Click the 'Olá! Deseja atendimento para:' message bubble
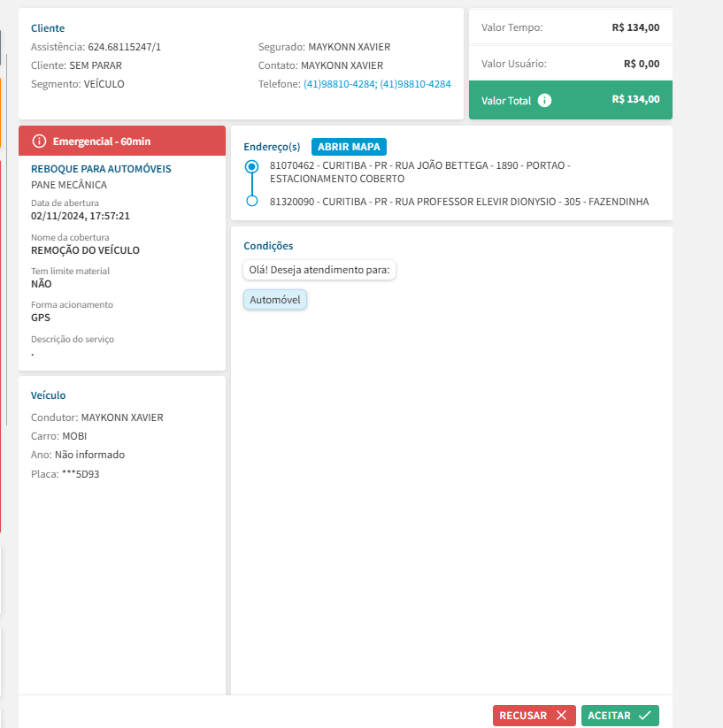 pyautogui.click(x=319, y=270)
